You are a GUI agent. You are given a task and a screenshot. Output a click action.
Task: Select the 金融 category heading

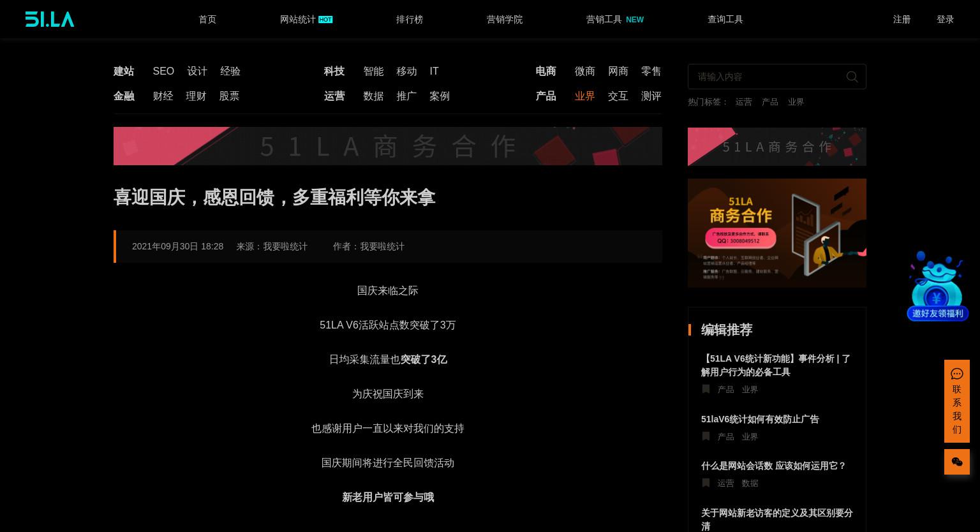click(x=124, y=96)
